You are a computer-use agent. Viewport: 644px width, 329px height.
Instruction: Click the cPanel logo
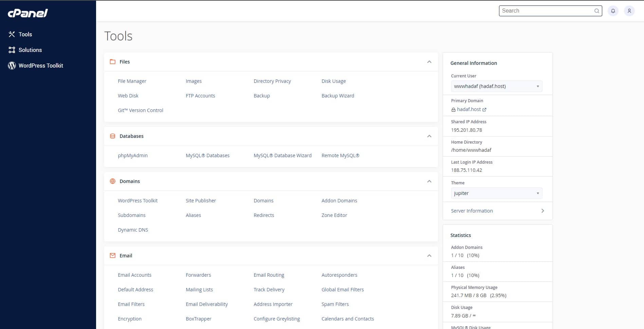coord(28,13)
